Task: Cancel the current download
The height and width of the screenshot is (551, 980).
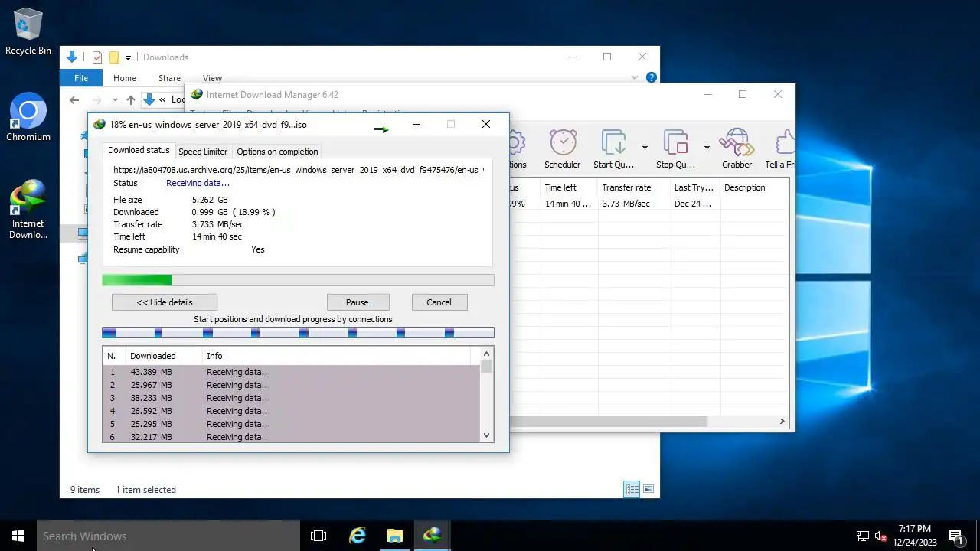Action: pos(439,302)
